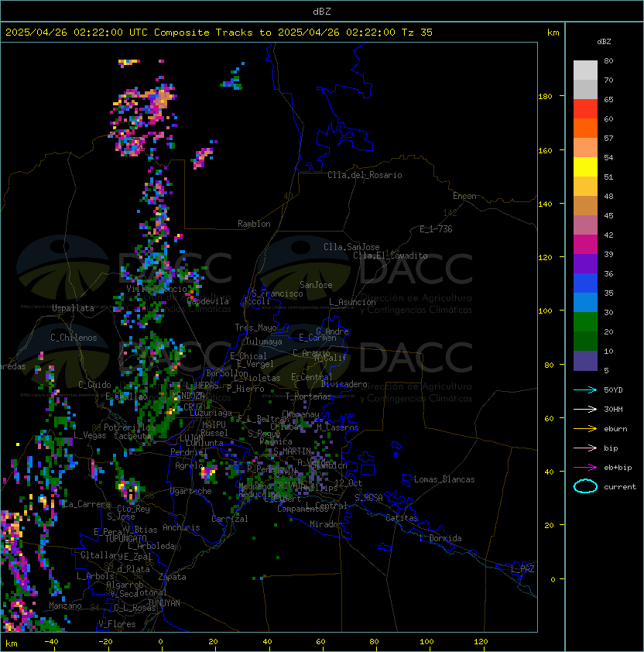The width and height of the screenshot is (644, 652).
Task: Click the white 30HM arrow in legend
Action: 585,409
